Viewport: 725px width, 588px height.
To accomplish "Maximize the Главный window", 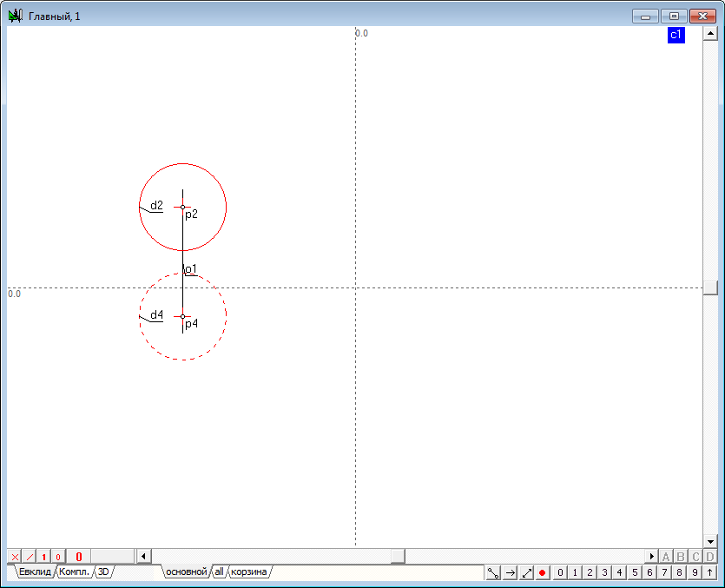I will (674, 17).
